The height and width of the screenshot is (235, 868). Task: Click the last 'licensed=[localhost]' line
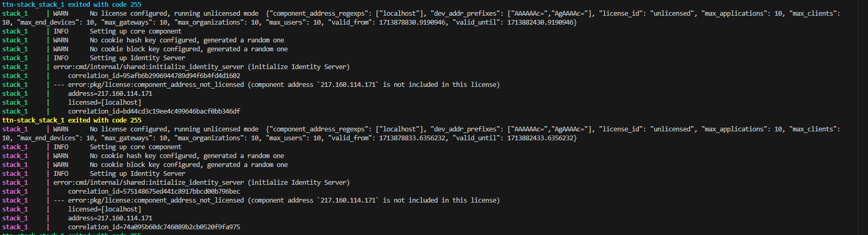(x=105, y=209)
